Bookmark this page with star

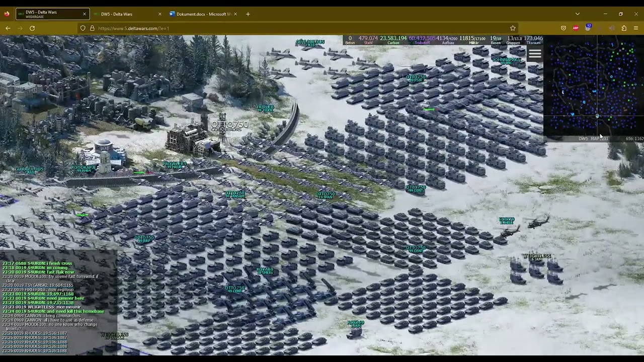[513, 28]
